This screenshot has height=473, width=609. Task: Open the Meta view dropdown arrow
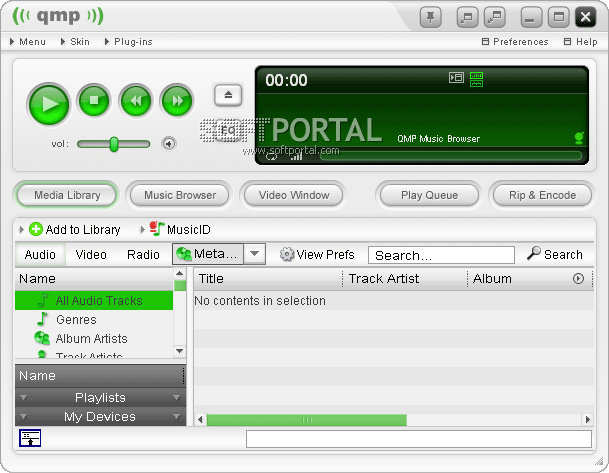255,254
